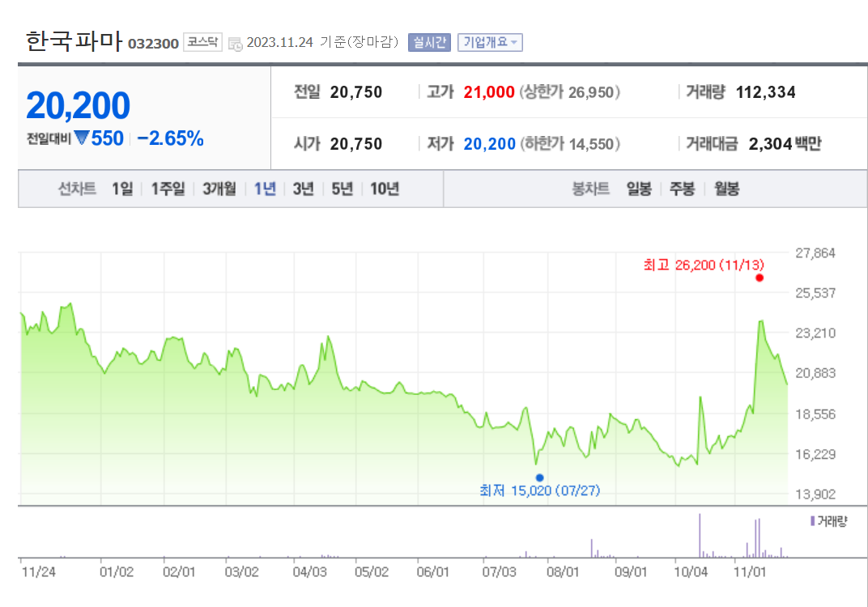Click the blue 최저 15,020 low marker
Screen dimensions: 868x607
pyautogui.click(x=540, y=478)
